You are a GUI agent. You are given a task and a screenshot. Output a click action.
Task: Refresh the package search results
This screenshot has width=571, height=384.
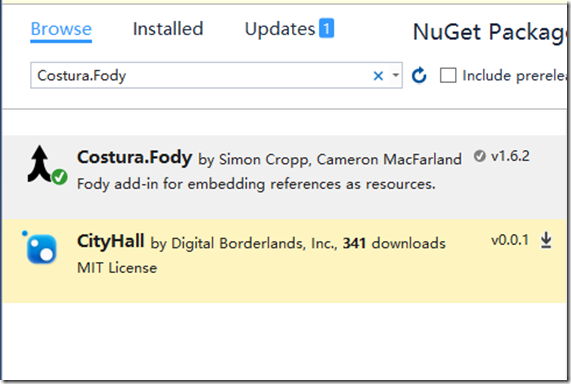(x=419, y=75)
